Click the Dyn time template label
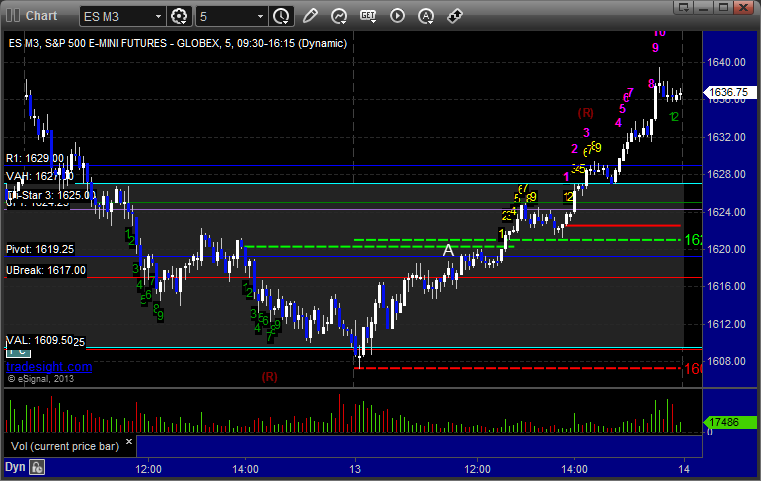The image size is (761, 481). pos(15,467)
